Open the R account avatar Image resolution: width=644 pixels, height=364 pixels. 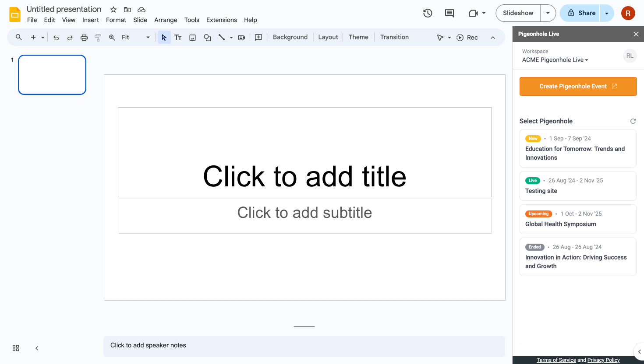point(628,13)
